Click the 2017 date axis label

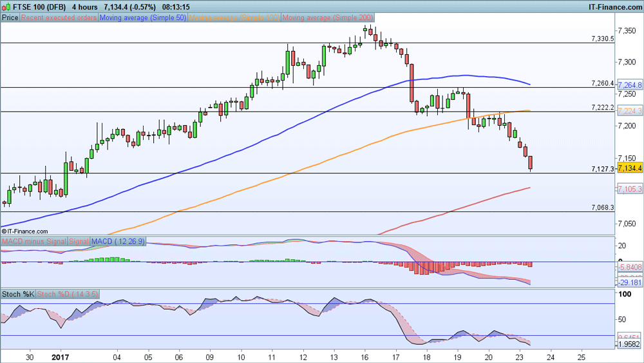click(x=61, y=357)
